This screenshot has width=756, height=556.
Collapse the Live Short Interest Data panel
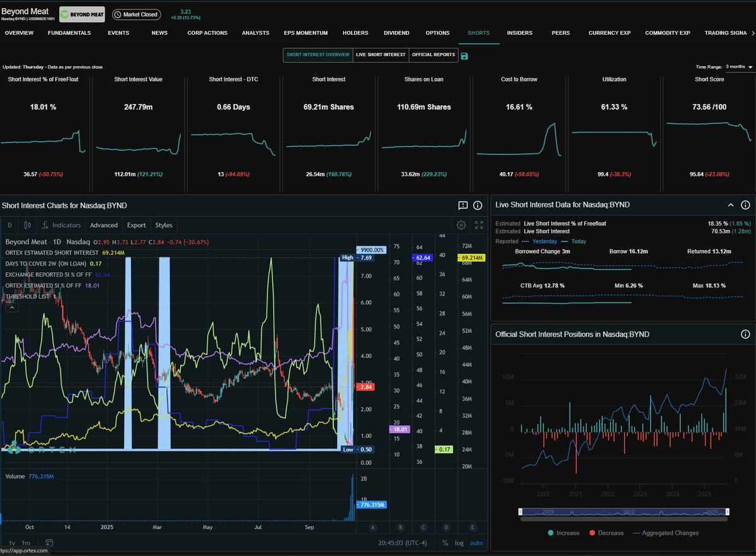(731, 205)
